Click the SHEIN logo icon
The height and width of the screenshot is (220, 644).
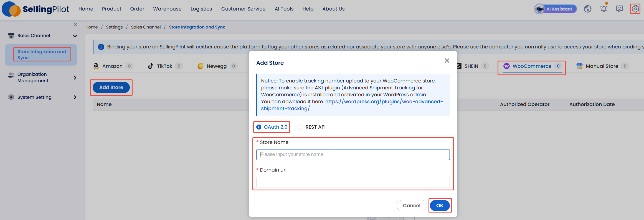[459, 66]
